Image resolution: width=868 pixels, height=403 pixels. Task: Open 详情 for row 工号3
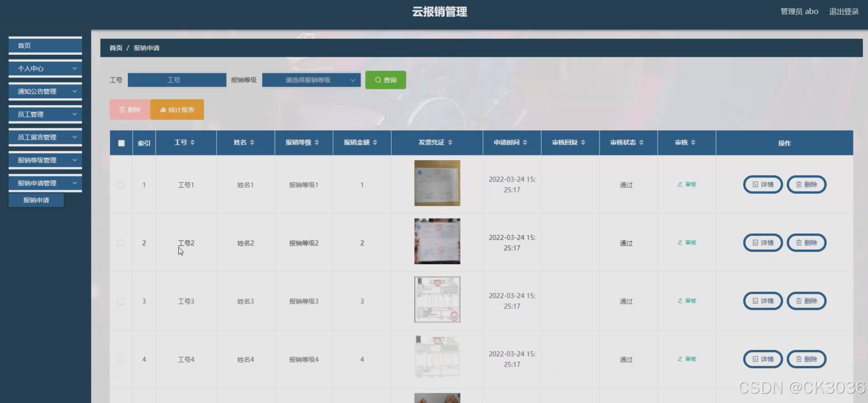click(763, 301)
